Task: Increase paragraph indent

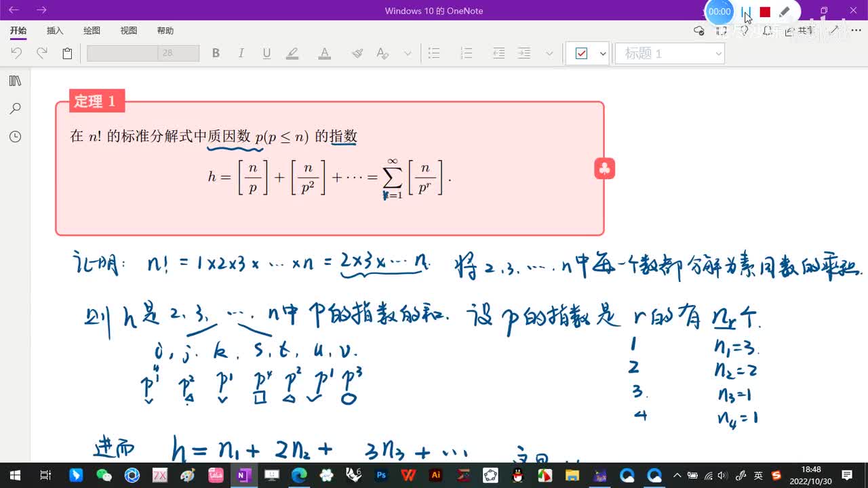Action: tap(524, 53)
